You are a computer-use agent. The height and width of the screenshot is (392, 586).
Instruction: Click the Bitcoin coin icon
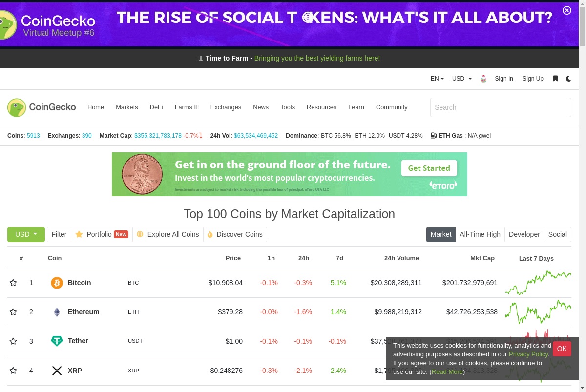coord(57,283)
